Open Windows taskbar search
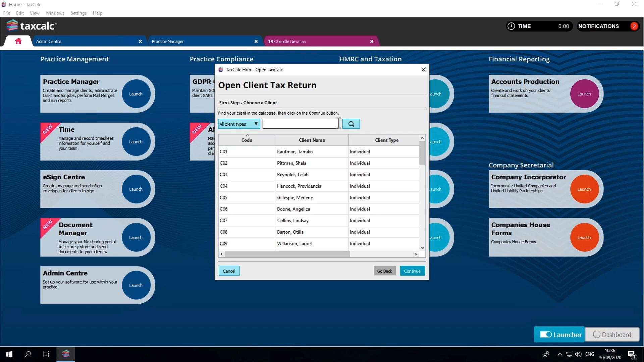Screen dimensions: 644x362 tap(28, 354)
